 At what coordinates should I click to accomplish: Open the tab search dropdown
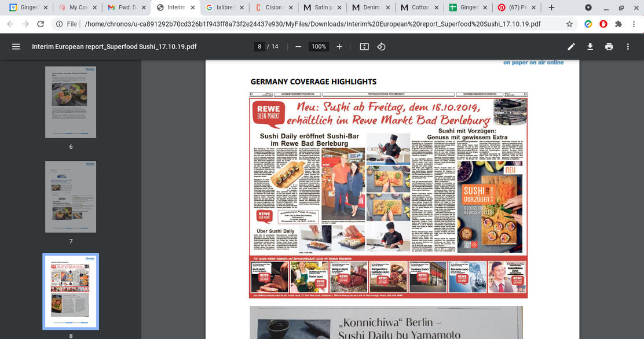tap(588, 8)
